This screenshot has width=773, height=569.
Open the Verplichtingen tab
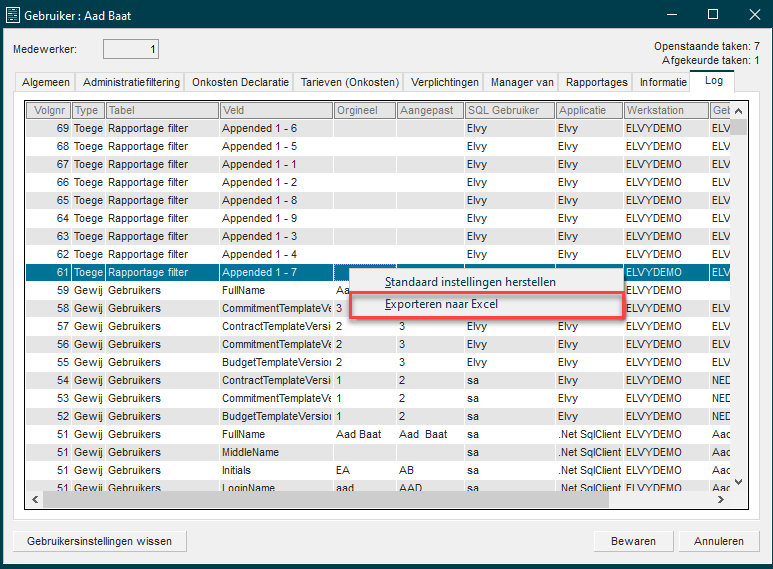[444, 82]
